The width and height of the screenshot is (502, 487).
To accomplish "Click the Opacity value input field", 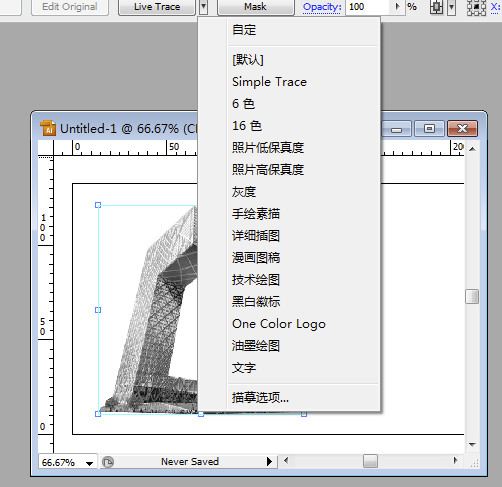I will click(368, 7).
